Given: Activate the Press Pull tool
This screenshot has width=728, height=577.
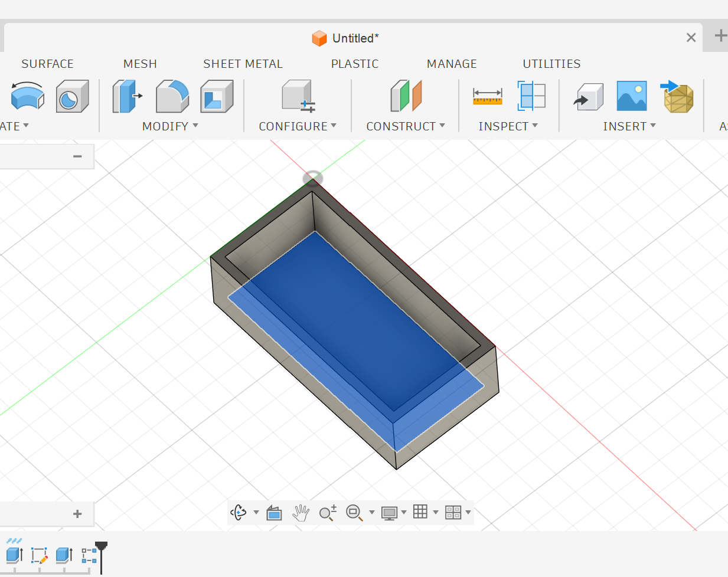Looking at the screenshot, I should click(128, 97).
